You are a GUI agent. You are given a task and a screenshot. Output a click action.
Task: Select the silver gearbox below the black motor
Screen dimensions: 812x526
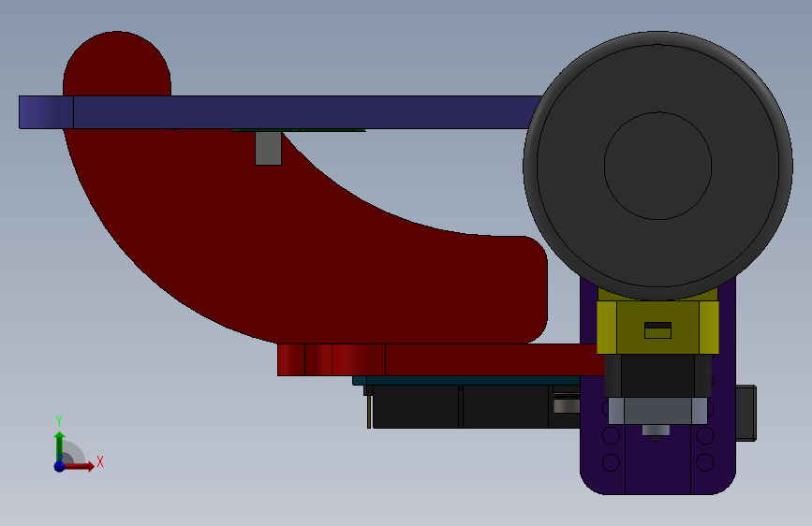click(657, 411)
